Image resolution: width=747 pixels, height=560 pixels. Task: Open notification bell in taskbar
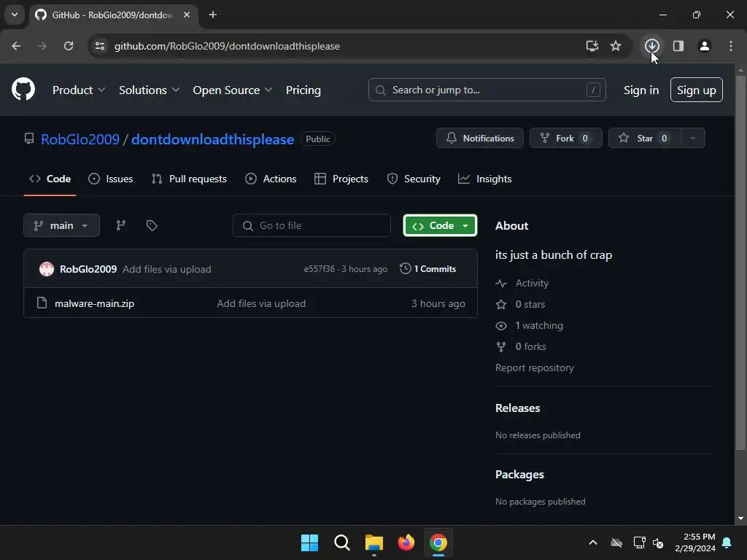click(727, 542)
